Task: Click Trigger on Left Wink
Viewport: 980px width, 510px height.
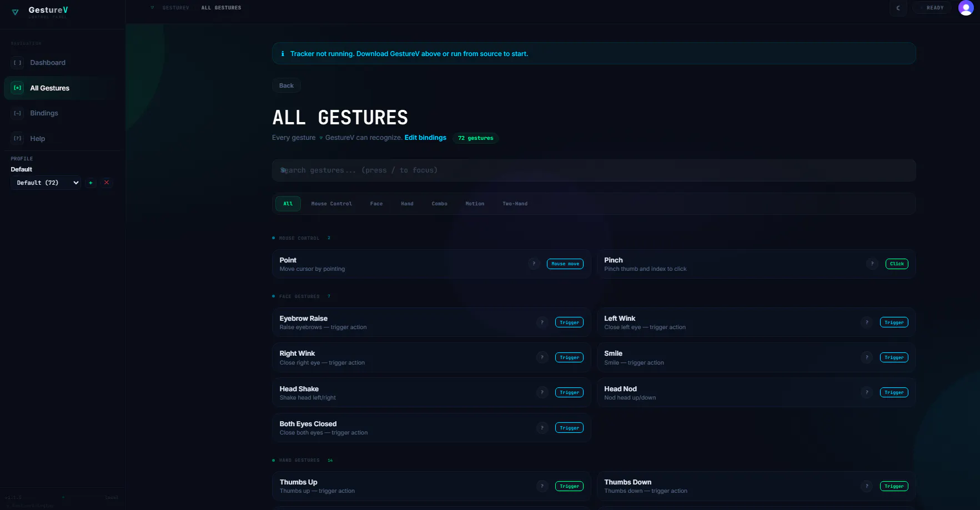Action: 894,322
